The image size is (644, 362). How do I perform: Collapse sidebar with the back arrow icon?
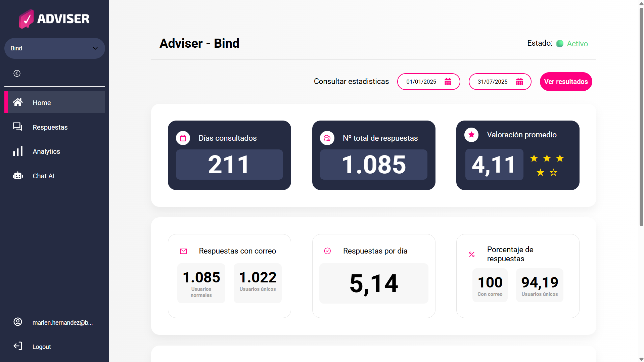(17, 73)
